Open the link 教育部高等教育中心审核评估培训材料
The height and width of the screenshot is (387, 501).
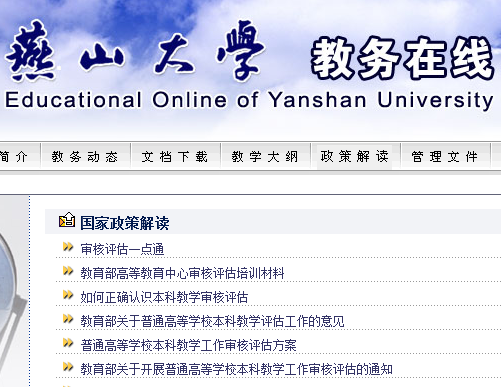[182, 273]
